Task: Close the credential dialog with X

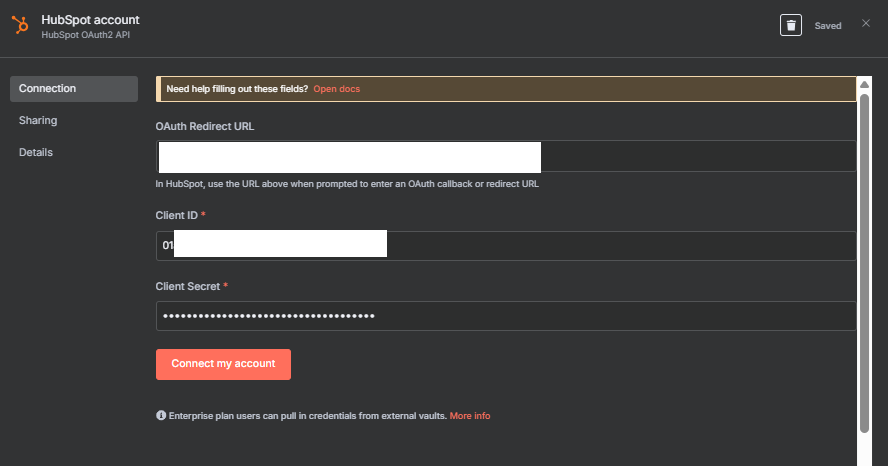Action: (x=866, y=23)
